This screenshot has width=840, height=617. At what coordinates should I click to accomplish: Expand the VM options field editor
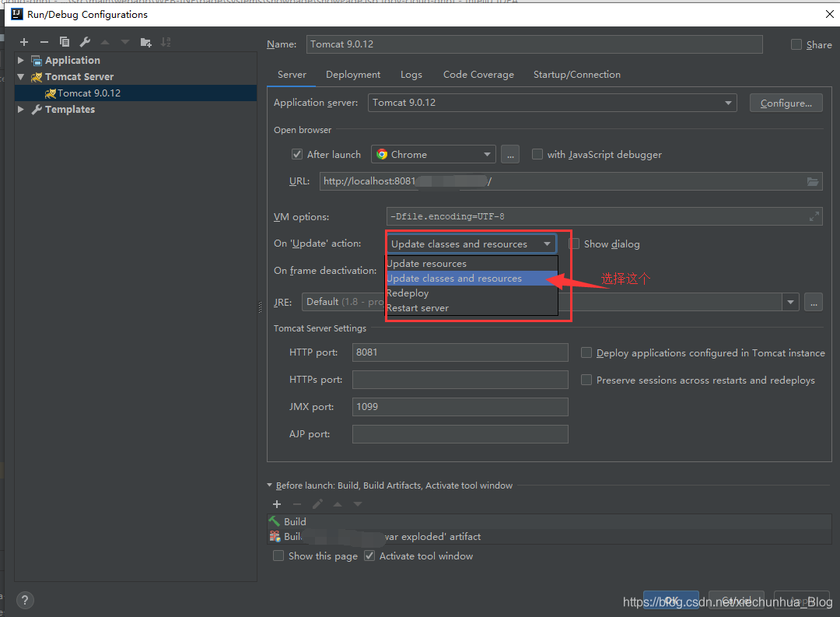point(814,216)
